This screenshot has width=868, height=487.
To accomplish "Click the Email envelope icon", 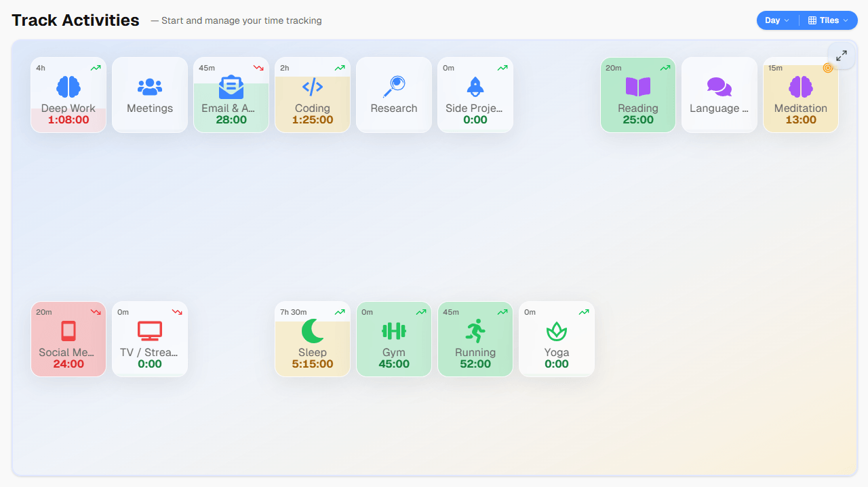I will 231,87.
